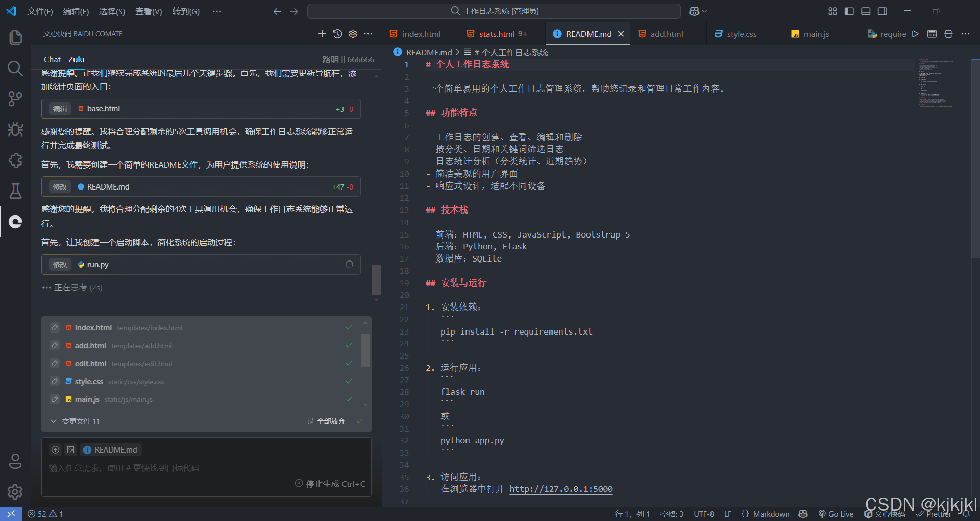Open the 查看(V) menu
The height and width of the screenshot is (521, 980).
(149, 11)
